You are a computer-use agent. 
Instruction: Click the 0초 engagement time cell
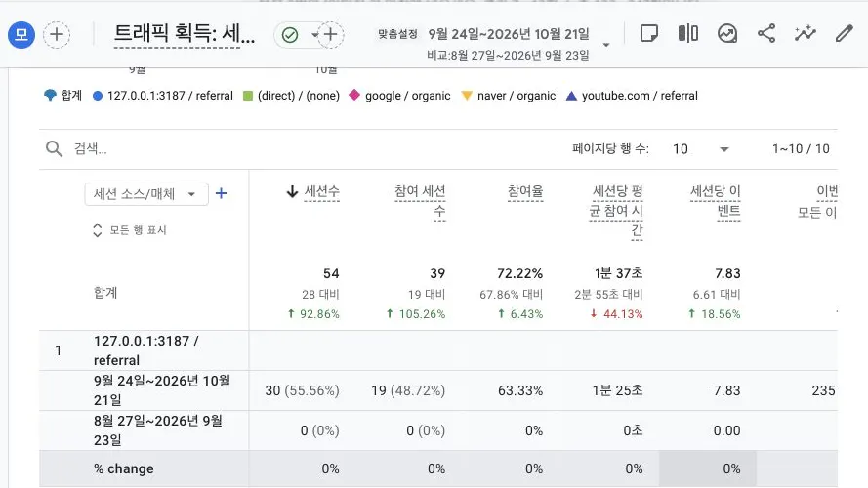tap(633, 430)
